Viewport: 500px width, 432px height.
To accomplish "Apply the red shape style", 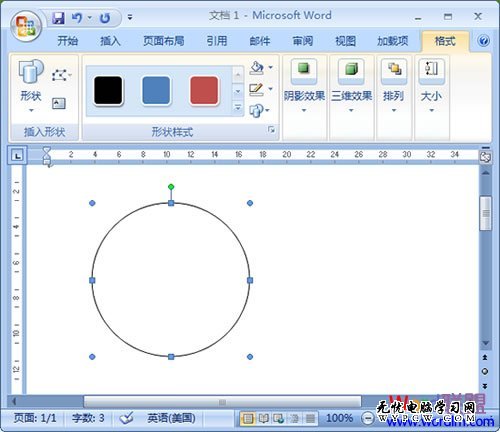I will [204, 91].
